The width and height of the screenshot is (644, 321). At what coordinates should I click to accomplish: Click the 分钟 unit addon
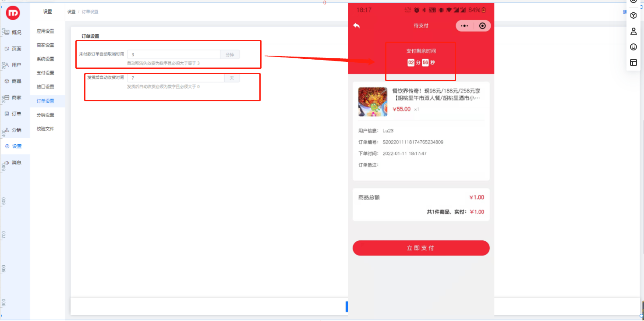230,54
